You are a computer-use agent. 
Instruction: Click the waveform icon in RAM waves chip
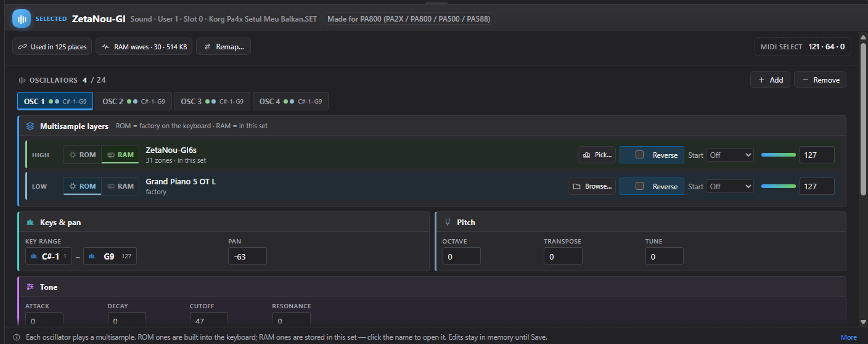(x=105, y=47)
